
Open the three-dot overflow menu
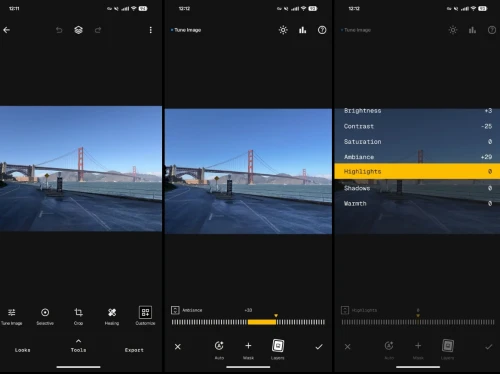coord(151,30)
